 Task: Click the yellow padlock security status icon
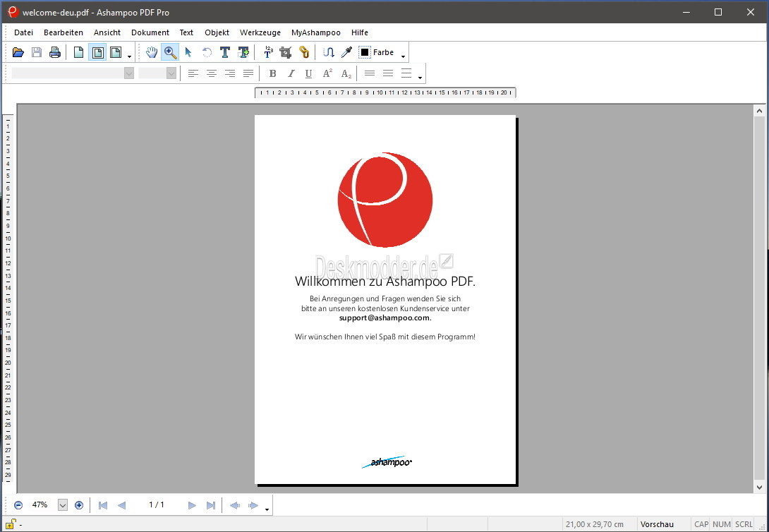[x=11, y=524]
